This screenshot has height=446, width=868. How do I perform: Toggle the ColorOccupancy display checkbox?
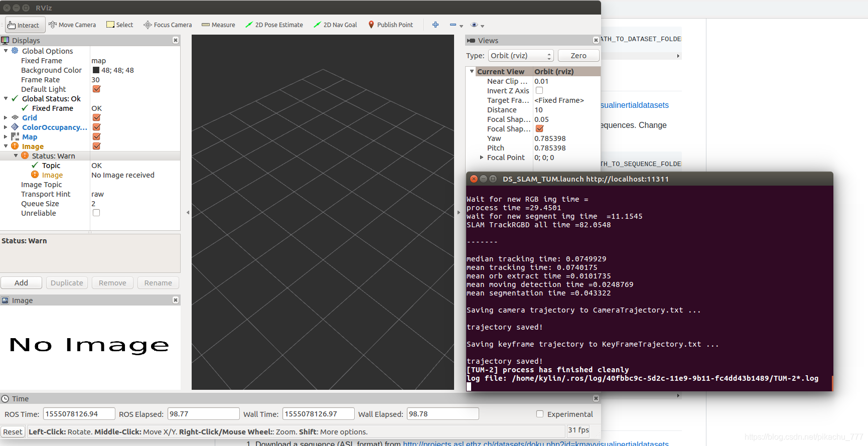pyautogui.click(x=96, y=127)
